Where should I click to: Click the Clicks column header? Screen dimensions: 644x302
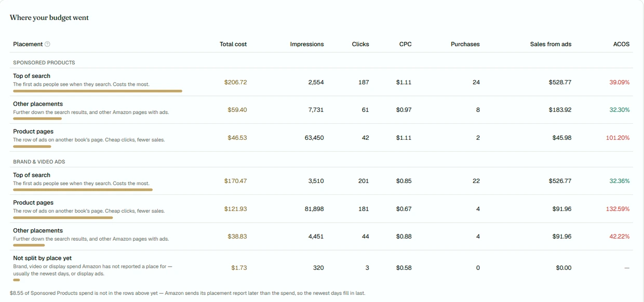360,44
